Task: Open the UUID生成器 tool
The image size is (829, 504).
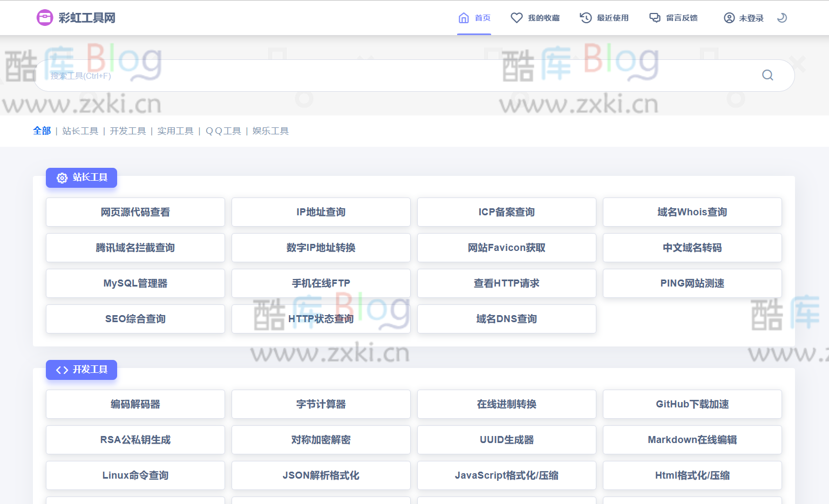Action: (x=506, y=440)
